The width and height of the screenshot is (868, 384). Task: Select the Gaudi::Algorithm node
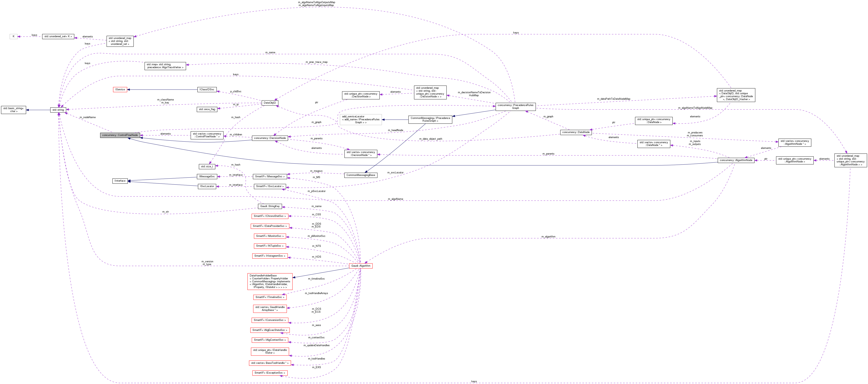pos(361,266)
